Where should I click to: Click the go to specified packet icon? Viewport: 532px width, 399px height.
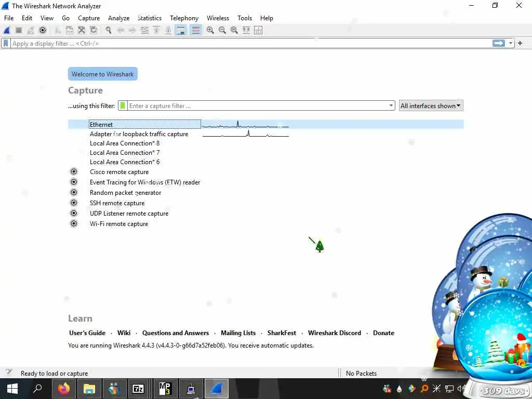pos(144,30)
